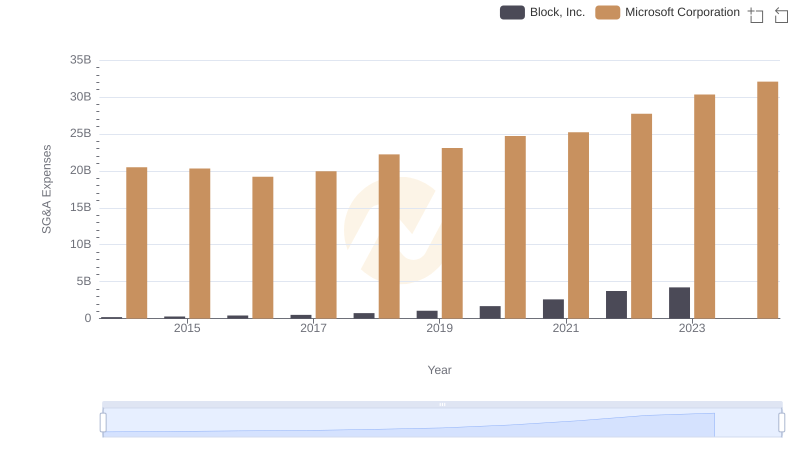Click the Microsoft bar for 2014
800x461 pixels.
[x=137, y=243]
